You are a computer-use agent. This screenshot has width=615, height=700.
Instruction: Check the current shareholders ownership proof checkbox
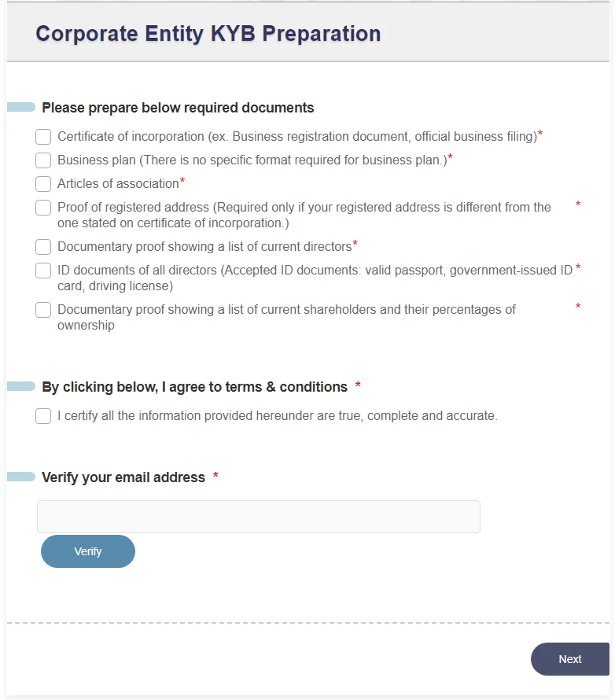tap(43, 310)
